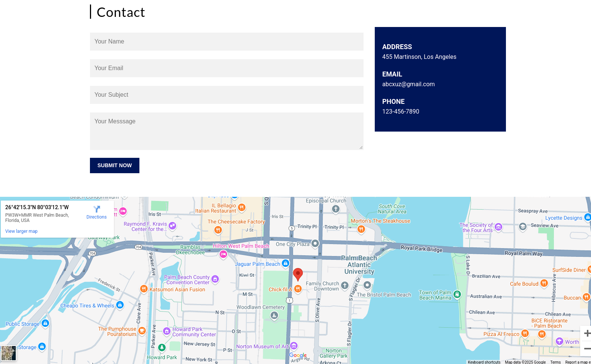Select Public Storage shopping icon

click(45, 323)
